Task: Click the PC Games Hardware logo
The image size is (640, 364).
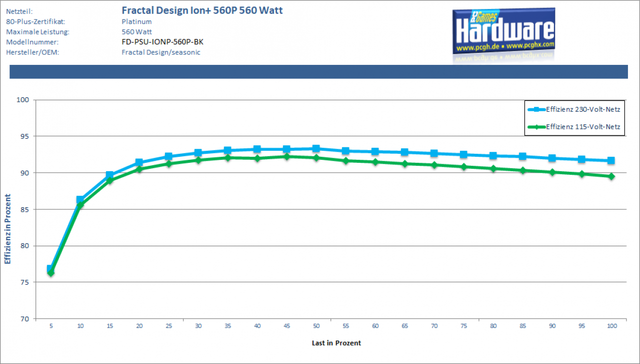Action: pyautogui.click(x=504, y=31)
